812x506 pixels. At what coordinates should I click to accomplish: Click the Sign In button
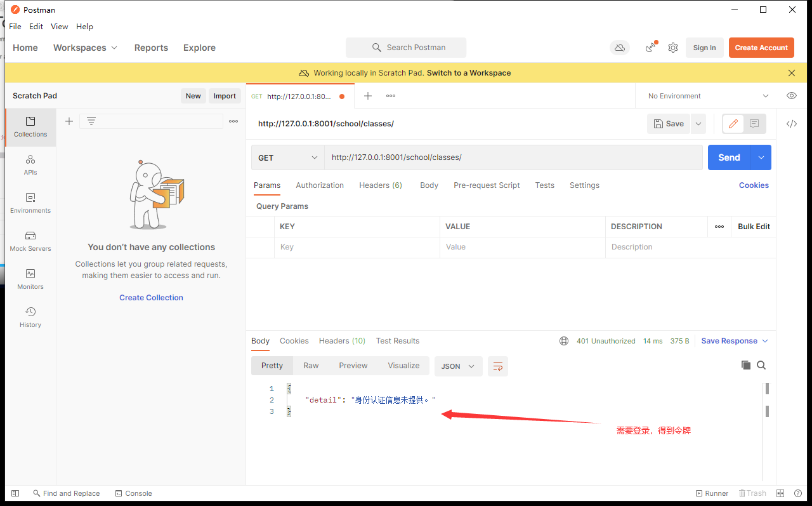(x=704, y=48)
